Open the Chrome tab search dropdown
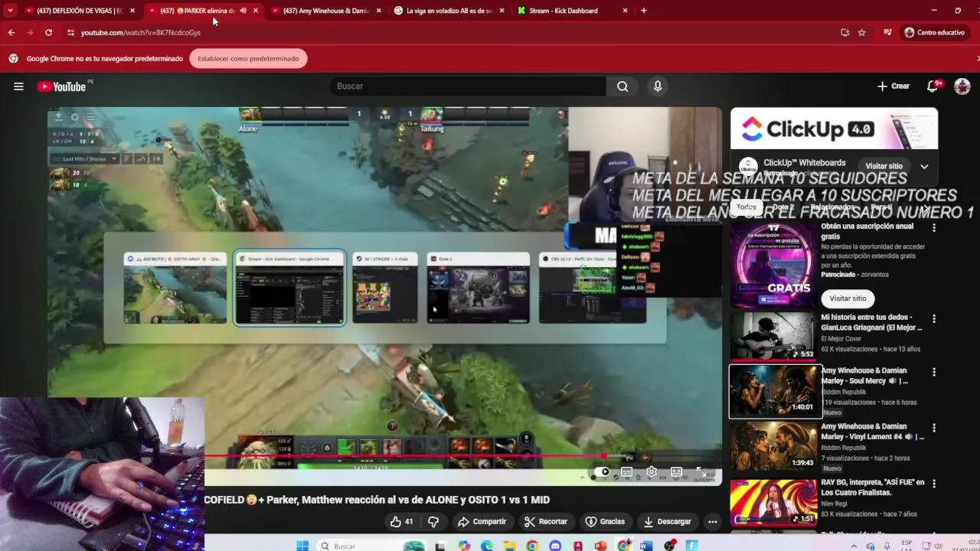This screenshot has height=551, width=980. coord(10,11)
